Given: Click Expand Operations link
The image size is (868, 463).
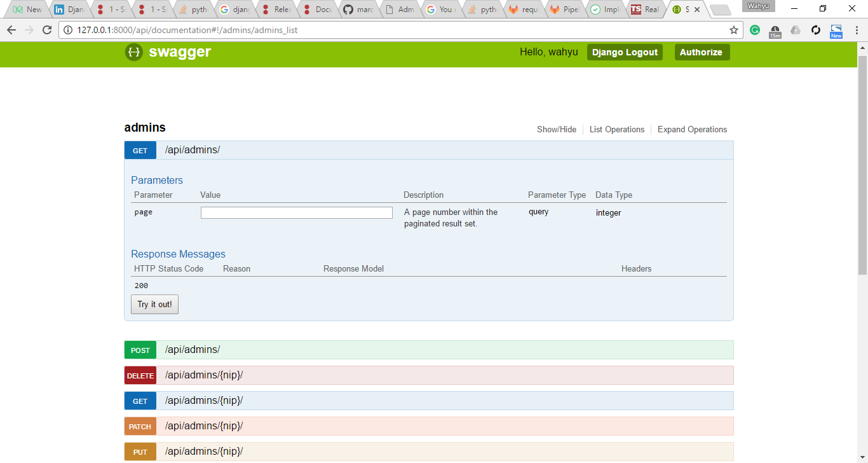Looking at the screenshot, I should click(x=692, y=129).
